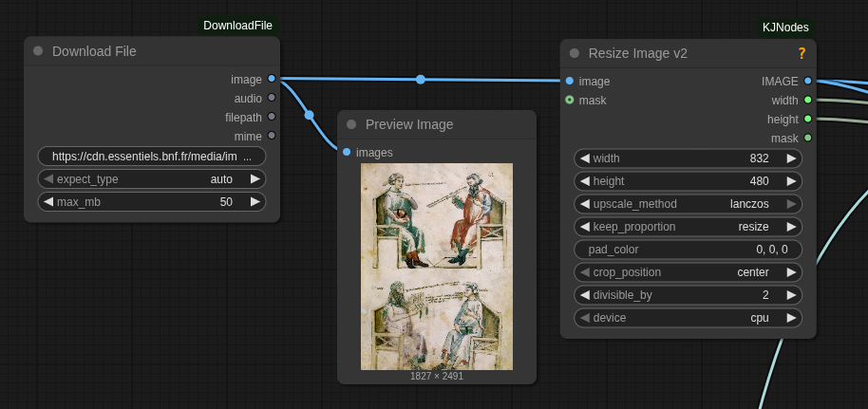
Task: Click the medieval manuscript preview thumbnail
Action: pyautogui.click(x=437, y=267)
